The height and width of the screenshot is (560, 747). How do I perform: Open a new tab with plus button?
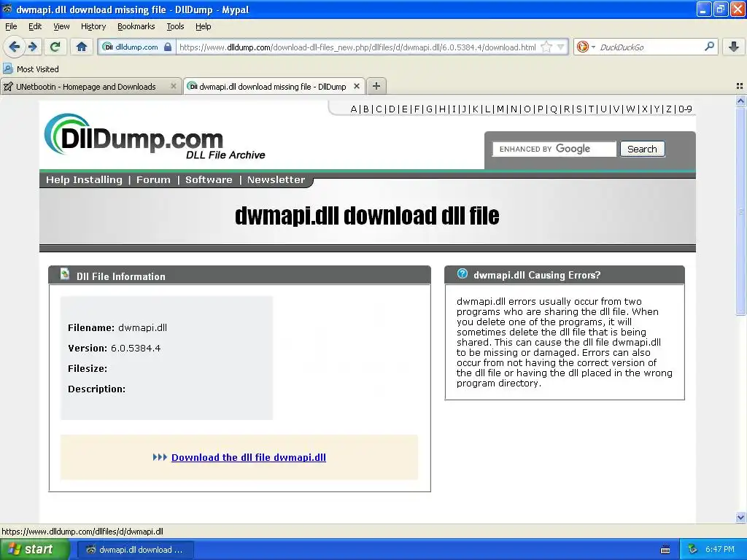[x=376, y=86]
